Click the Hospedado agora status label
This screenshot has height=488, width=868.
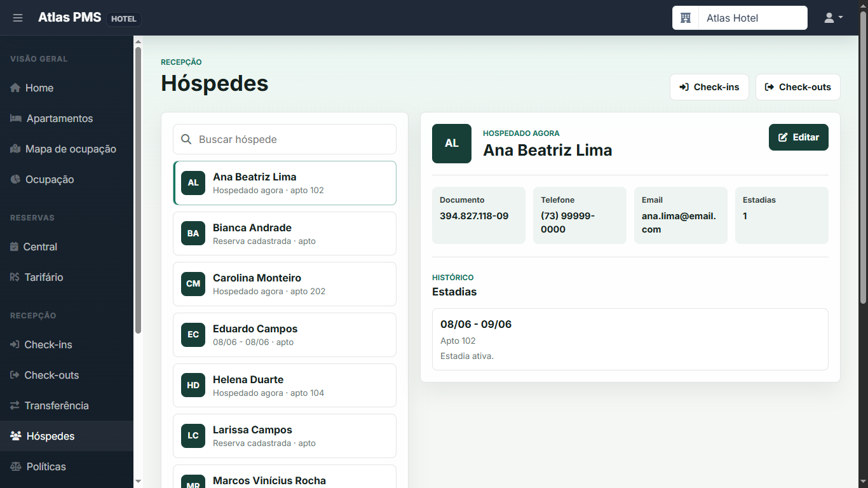[x=521, y=133]
